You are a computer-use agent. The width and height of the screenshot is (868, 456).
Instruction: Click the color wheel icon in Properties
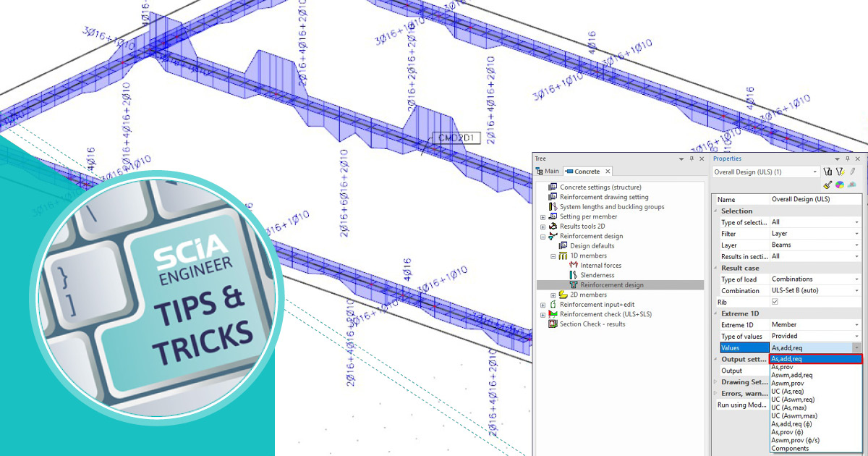pos(840,185)
